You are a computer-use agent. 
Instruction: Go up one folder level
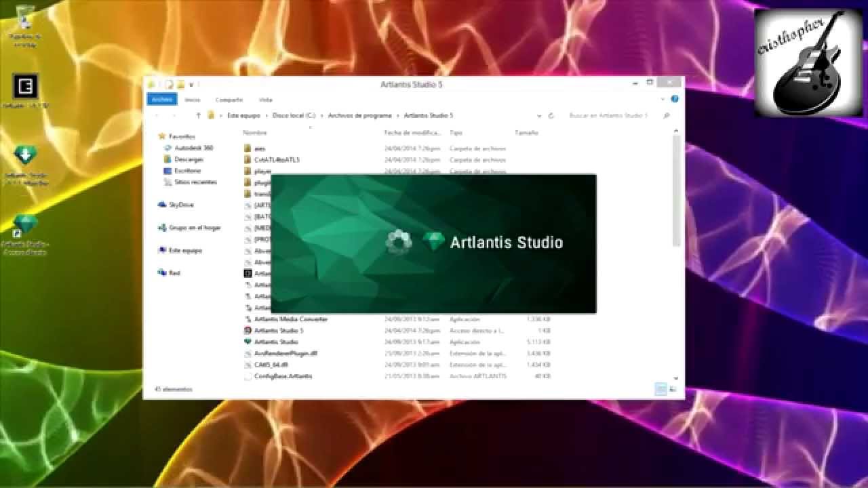(199, 116)
